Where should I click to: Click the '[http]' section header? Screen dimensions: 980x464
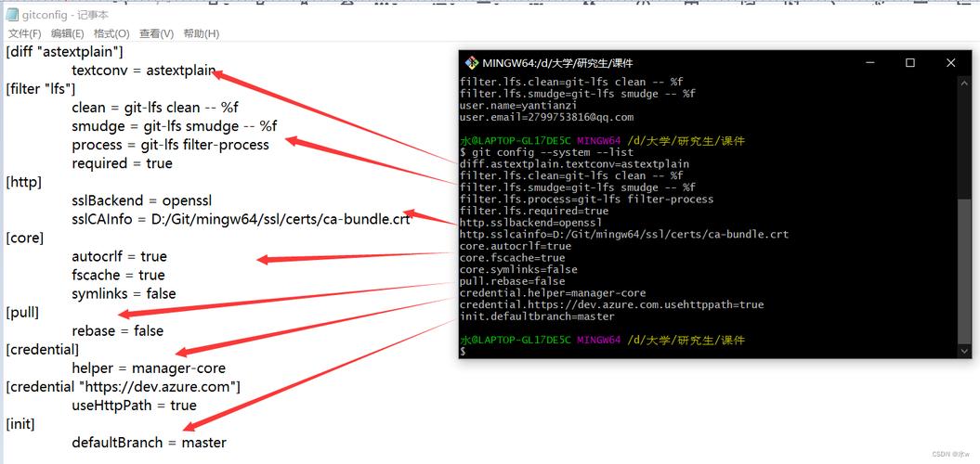tap(24, 182)
